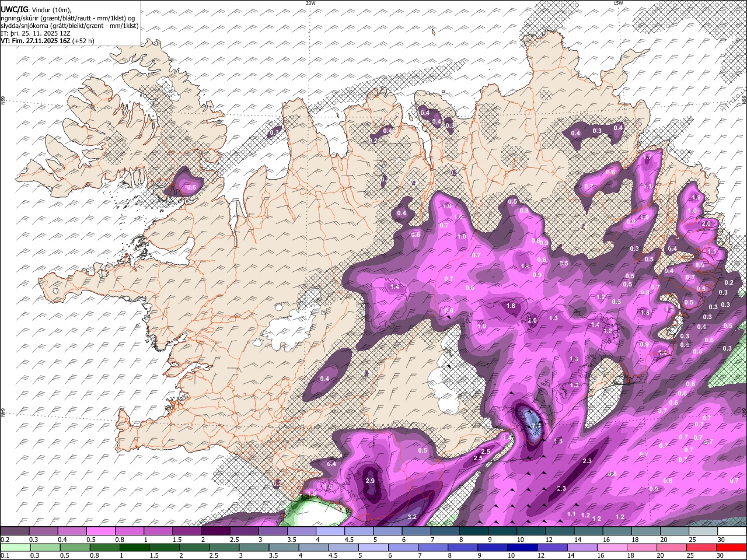Click the 0.2 label in the upper legend
The height and width of the screenshot is (560, 747).
pos(5,540)
